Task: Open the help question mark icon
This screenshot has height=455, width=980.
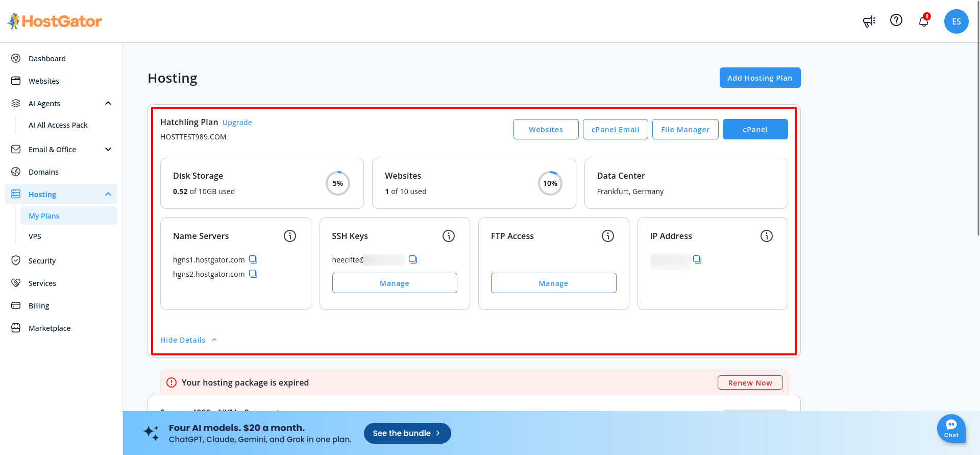Action: [896, 20]
